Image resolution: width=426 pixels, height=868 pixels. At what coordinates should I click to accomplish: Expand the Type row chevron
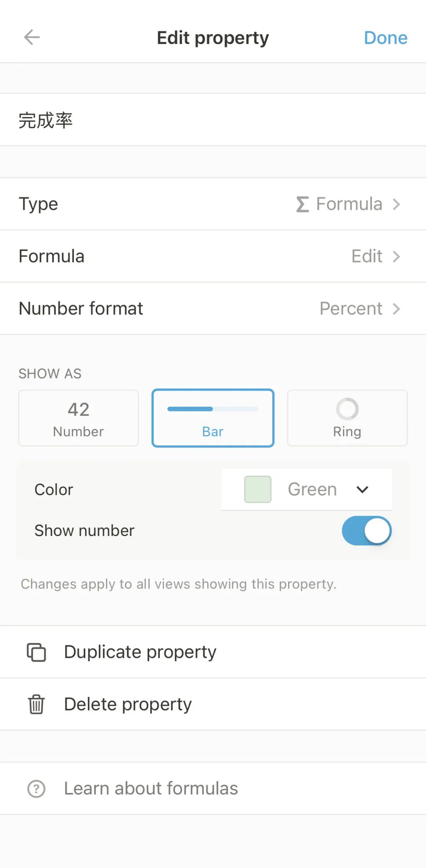(x=396, y=204)
